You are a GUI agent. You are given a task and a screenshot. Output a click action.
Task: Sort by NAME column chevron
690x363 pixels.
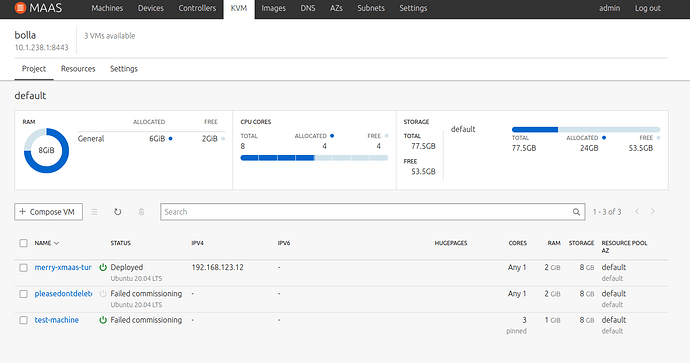[x=57, y=243]
